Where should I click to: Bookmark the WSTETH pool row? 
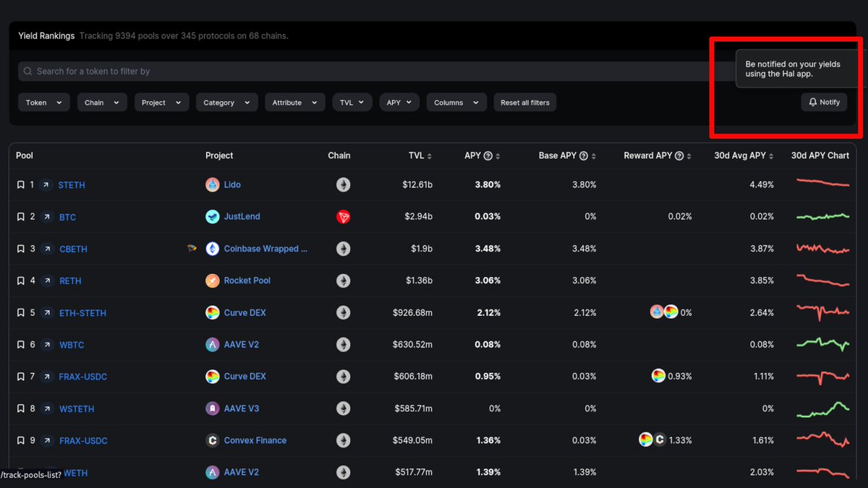click(x=20, y=408)
